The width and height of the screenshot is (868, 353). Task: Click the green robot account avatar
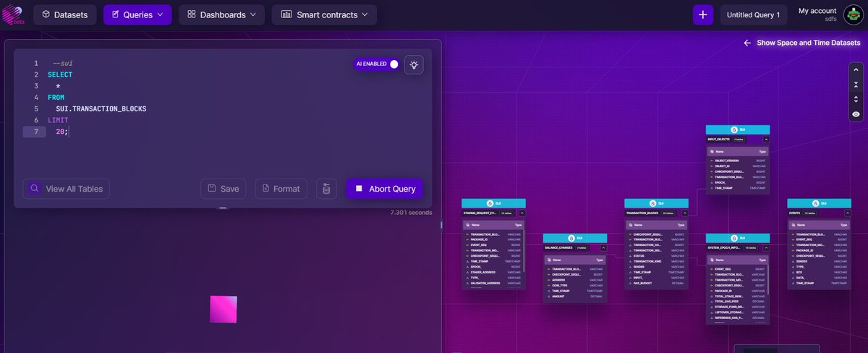tap(852, 15)
